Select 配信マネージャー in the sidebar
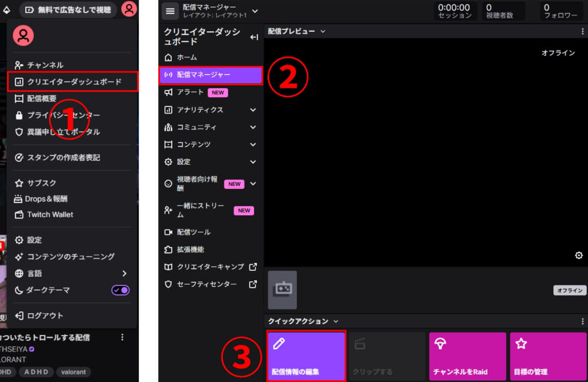 click(x=211, y=75)
